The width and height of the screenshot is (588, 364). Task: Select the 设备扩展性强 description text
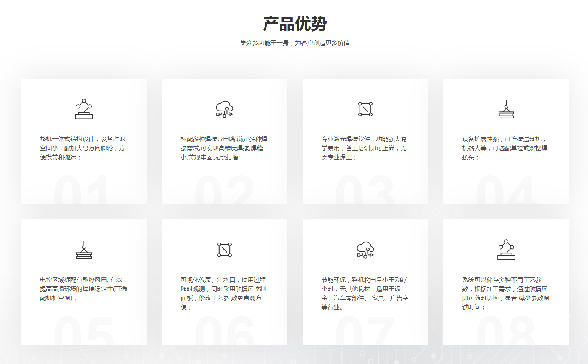(505, 148)
